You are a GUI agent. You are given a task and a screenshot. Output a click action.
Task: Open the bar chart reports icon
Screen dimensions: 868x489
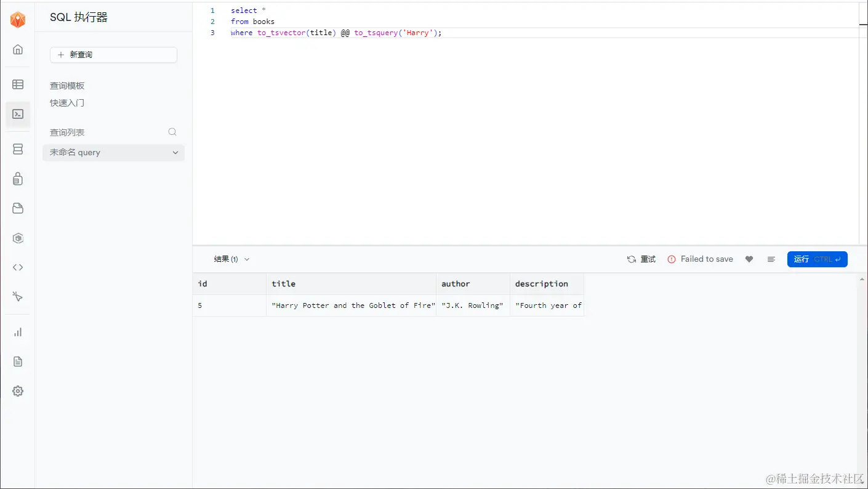18,332
